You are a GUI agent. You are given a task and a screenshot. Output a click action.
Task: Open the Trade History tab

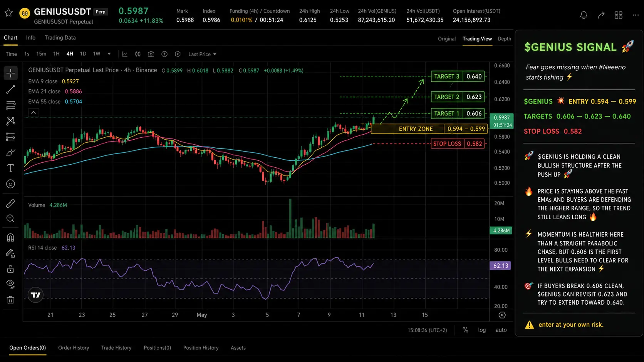point(116,348)
